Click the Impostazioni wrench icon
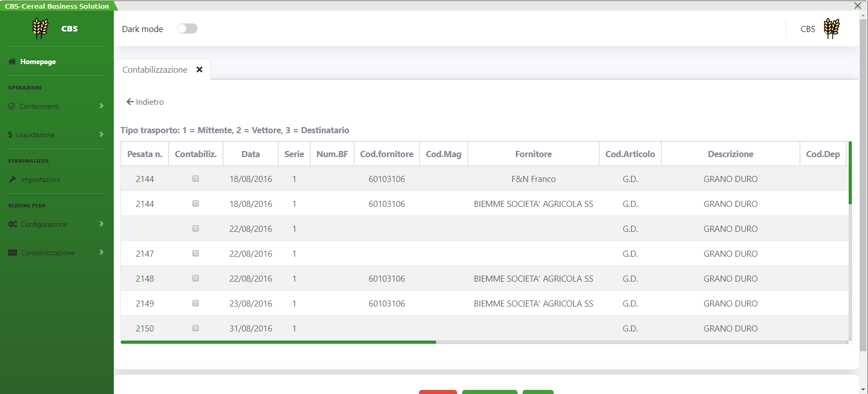Image resolution: width=868 pixels, height=394 pixels. pos(13,179)
